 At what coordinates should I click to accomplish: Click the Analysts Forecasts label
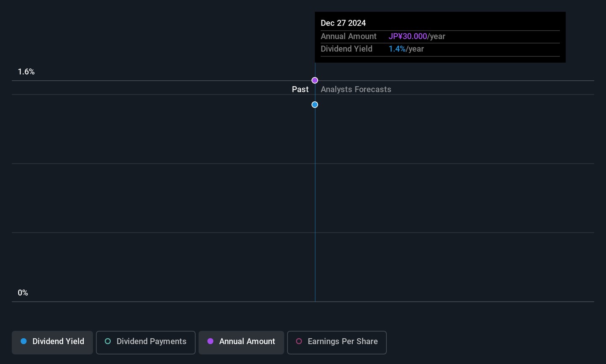[x=356, y=90]
